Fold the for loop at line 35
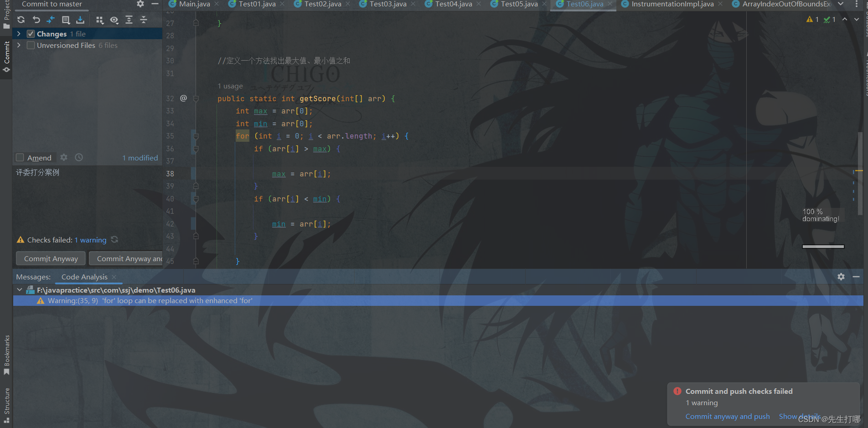The image size is (868, 428). pos(196,136)
